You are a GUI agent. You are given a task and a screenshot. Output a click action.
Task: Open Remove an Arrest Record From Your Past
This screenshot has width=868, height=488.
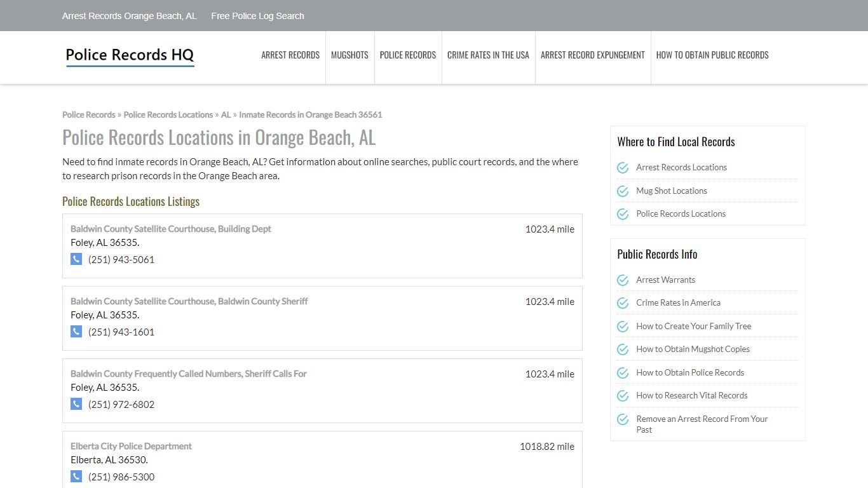pos(702,424)
